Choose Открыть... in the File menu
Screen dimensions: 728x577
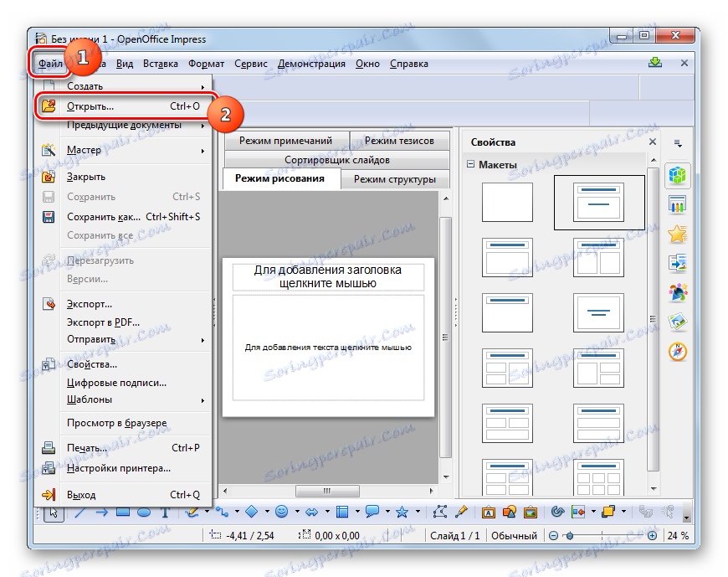click(123, 106)
